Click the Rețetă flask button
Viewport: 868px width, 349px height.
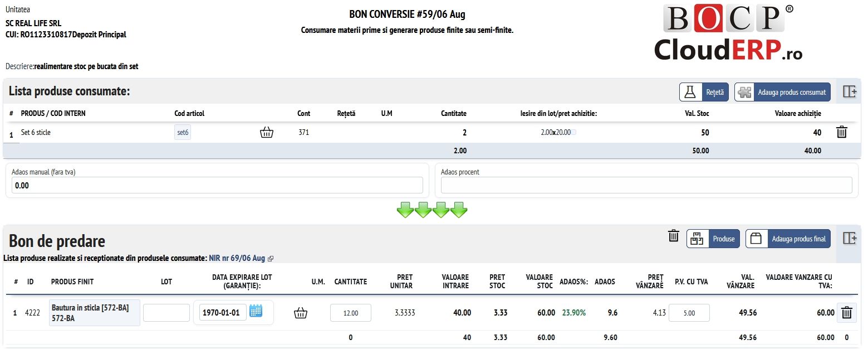click(703, 92)
